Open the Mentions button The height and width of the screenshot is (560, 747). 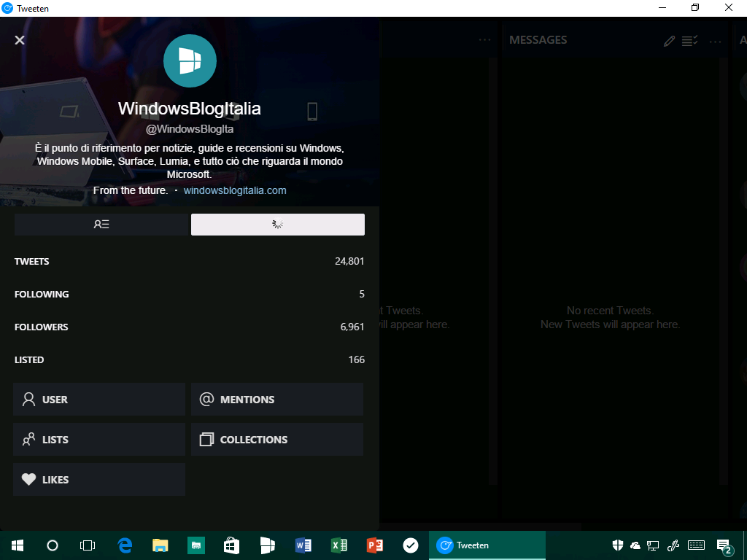click(277, 400)
